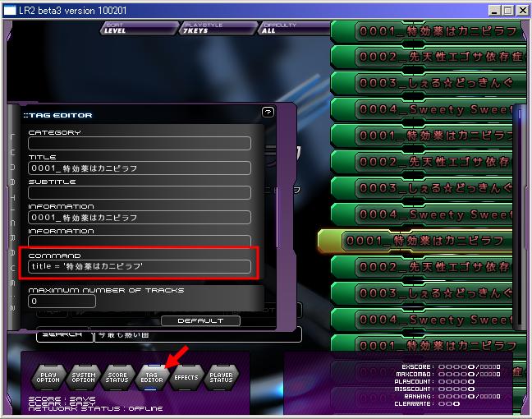Open the Effects hexagon button
This screenshot has height=419, width=532.
click(x=186, y=378)
